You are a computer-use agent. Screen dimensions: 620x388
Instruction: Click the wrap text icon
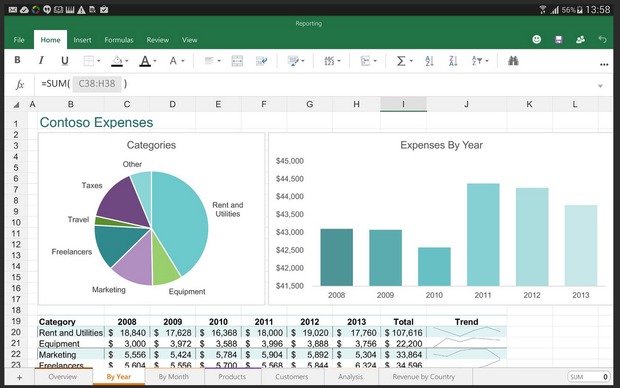tap(261, 61)
